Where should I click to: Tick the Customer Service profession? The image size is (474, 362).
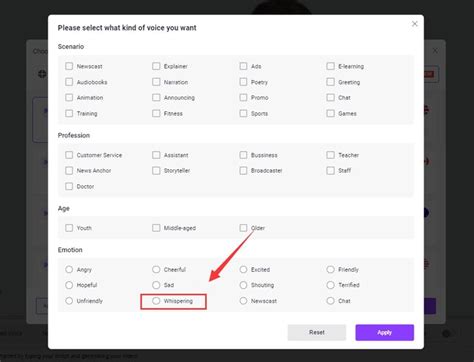69,155
